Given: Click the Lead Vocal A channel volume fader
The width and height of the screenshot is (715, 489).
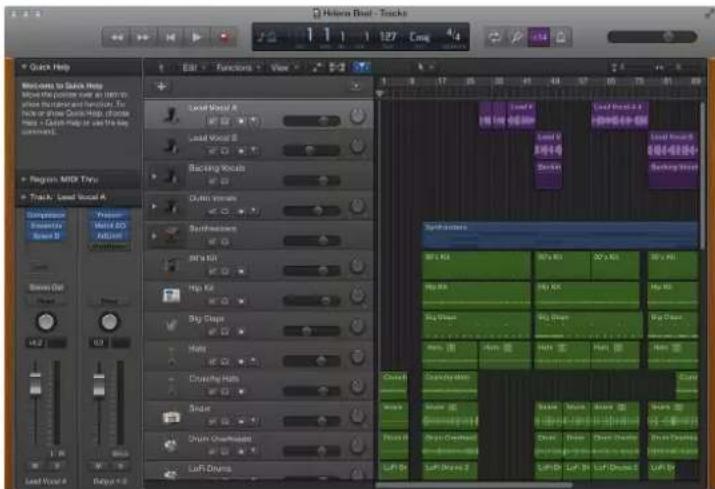Looking at the screenshot, I should pyautogui.click(x=35, y=382).
